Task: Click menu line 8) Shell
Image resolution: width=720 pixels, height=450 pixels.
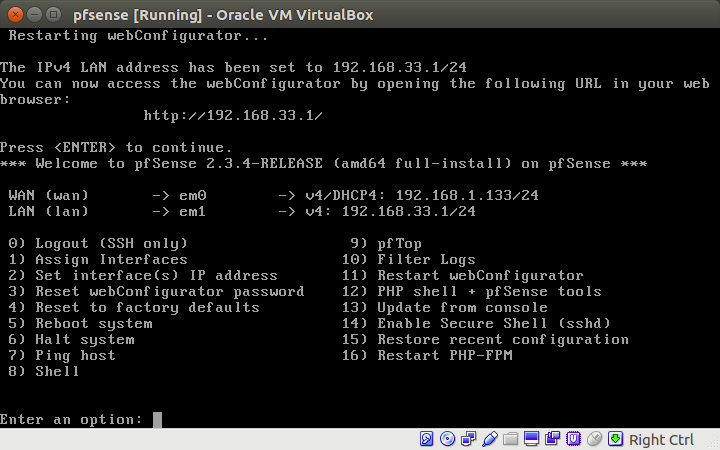Action: 44,371
